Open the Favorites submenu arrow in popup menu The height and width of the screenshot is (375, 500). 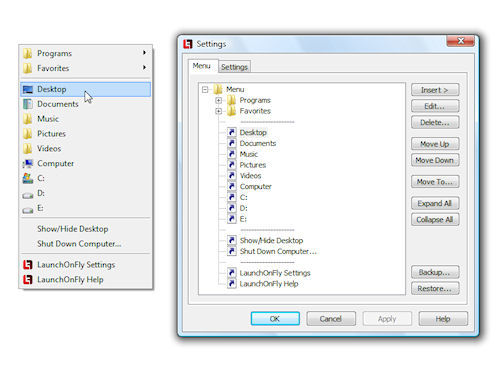click(x=144, y=67)
